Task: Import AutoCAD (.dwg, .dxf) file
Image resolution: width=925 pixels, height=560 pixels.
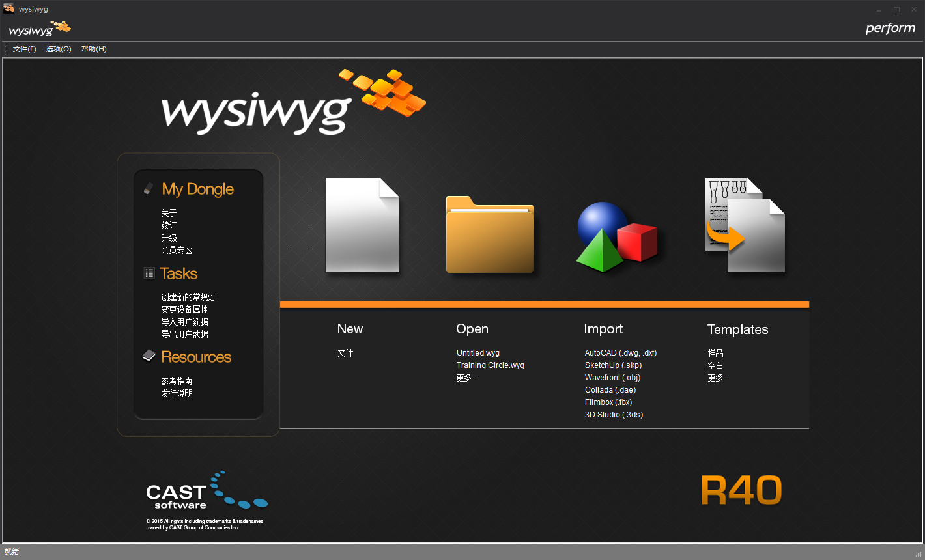Action: 621,353
